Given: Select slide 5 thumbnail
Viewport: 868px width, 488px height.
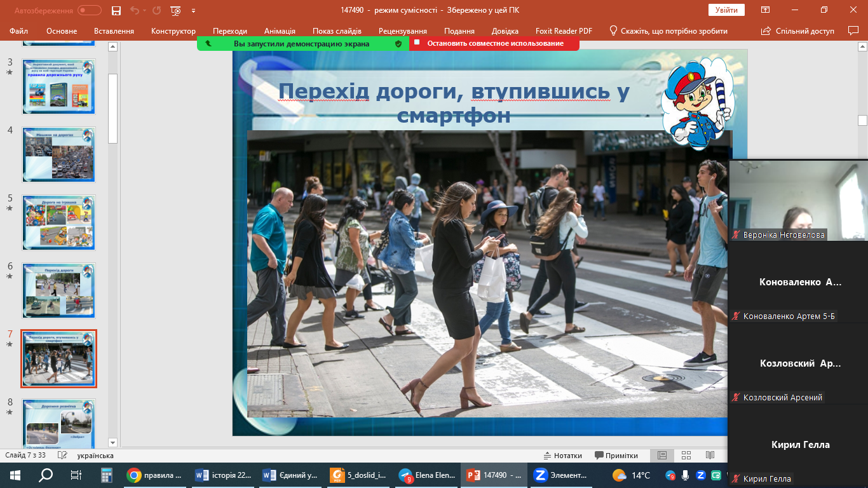Looking at the screenshot, I should tap(58, 222).
